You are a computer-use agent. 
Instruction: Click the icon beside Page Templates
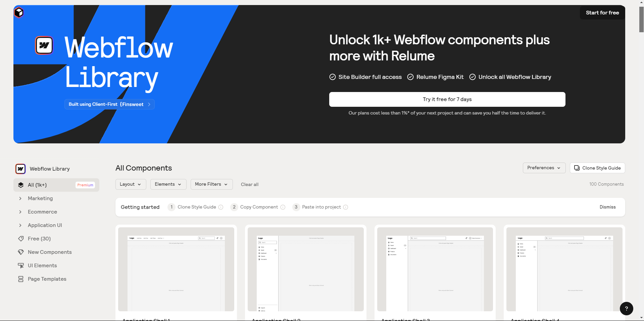21,279
